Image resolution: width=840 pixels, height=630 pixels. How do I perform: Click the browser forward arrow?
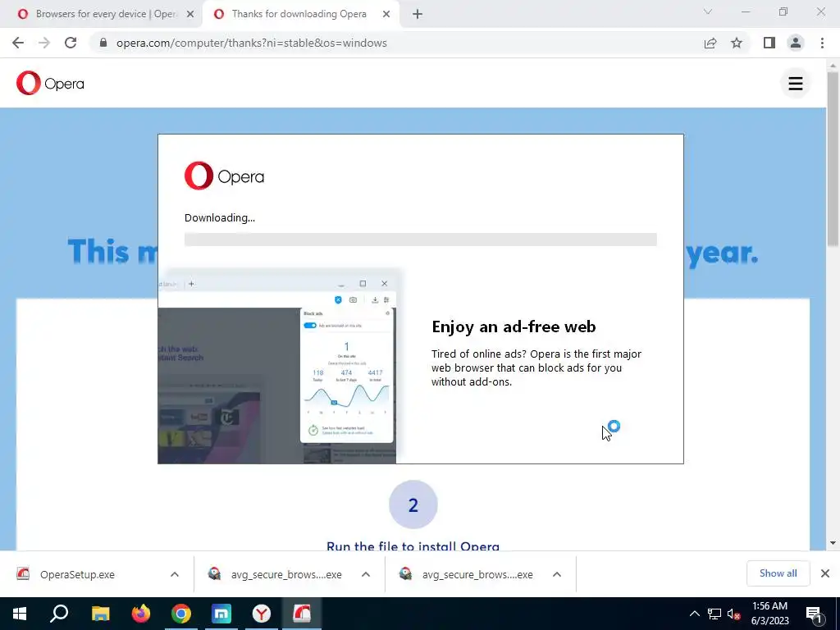[x=44, y=43]
